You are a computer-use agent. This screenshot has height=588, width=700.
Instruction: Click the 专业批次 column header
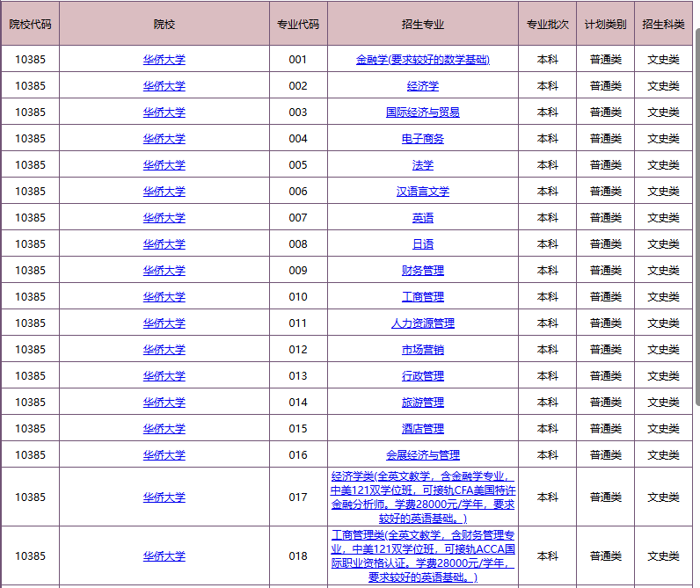pyautogui.click(x=547, y=24)
